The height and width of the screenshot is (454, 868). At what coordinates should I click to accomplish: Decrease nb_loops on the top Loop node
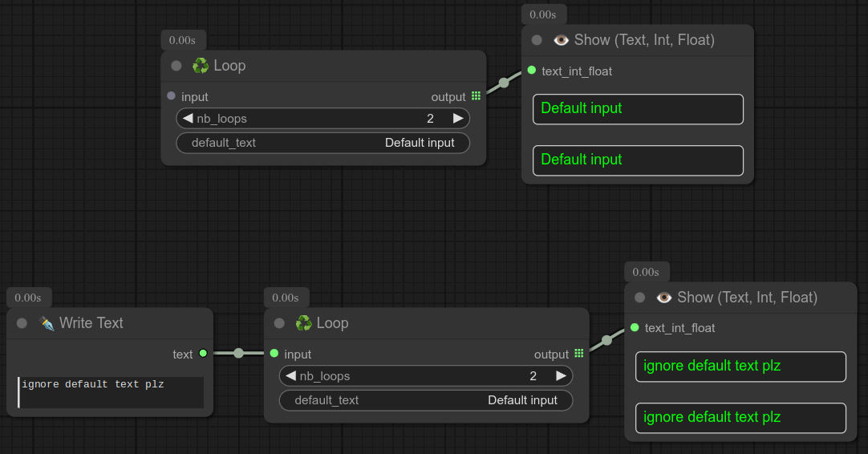coord(188,119)
